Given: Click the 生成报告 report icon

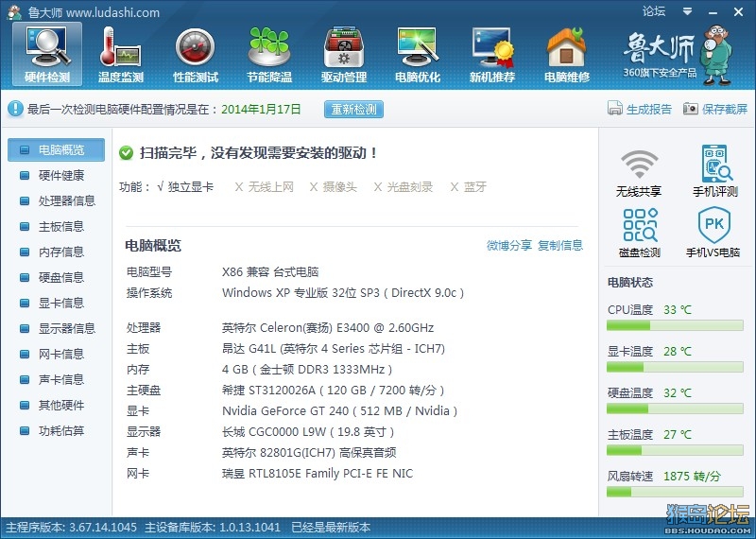Looking at the screenshot, I should [x=615, y=109].
